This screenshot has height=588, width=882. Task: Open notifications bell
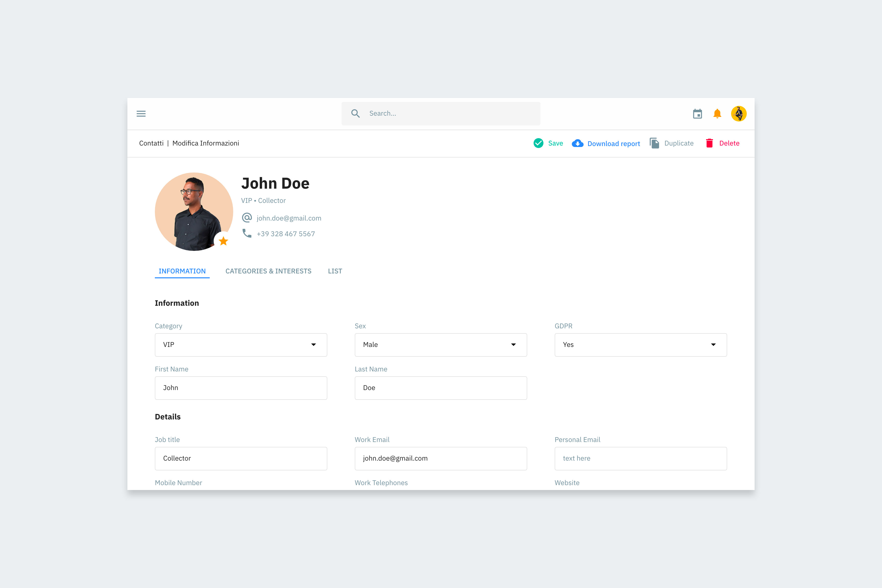point(717,114)
